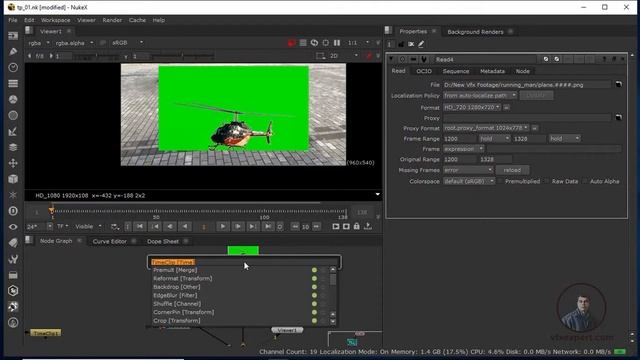Toggle favorite dot for Premult [Merge]
640x360 pixels.
click(314, 270)
